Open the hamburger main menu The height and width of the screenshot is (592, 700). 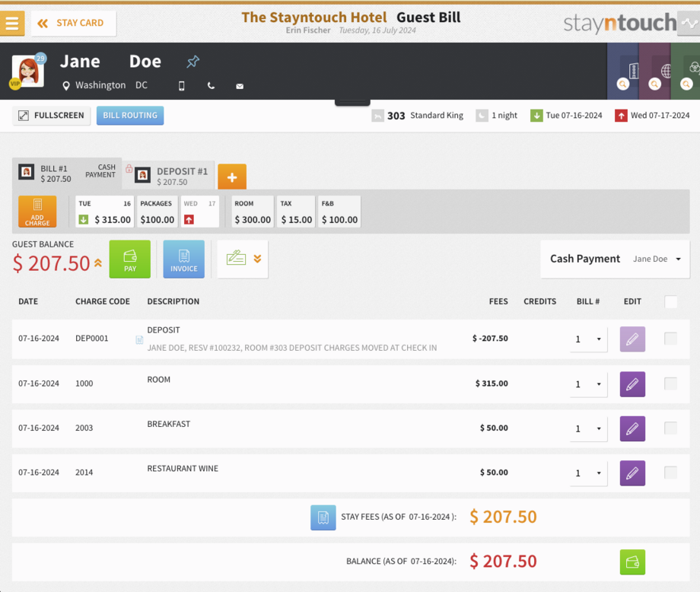click(12, 24)
